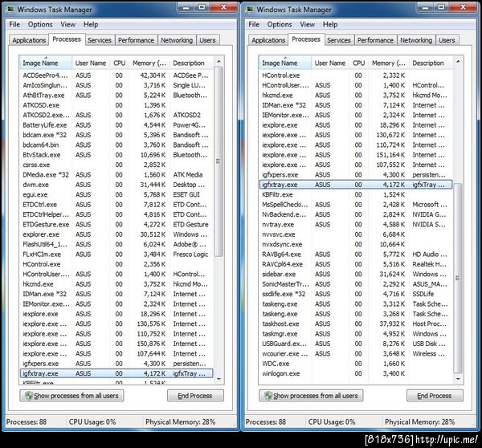Click scroll up arrow in right process list
This screenshot has height=448, width=482.
pyautogui.click(x=458, y=62)
